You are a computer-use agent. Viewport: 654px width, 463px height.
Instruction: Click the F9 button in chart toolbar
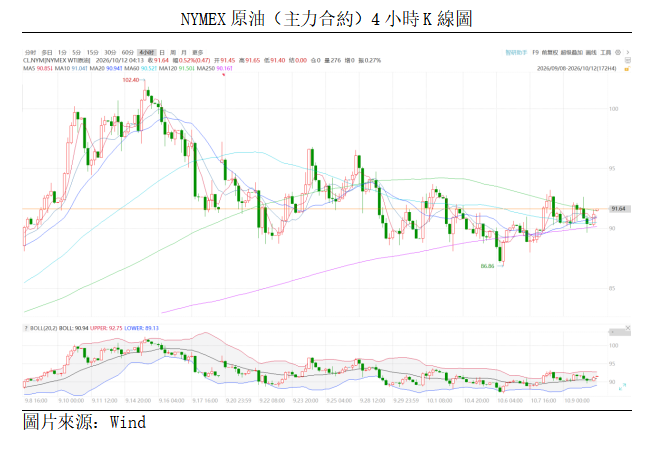536,53
